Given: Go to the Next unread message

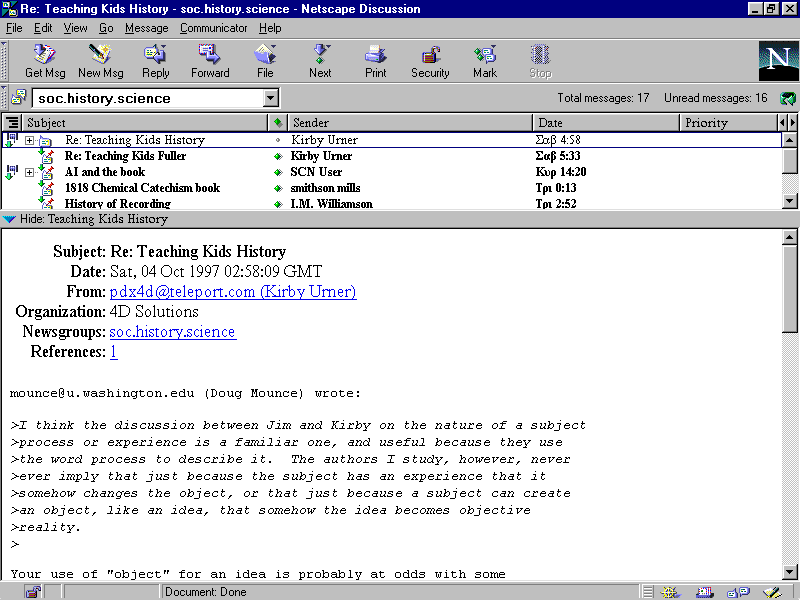Looking at the screenshot, I should [x=320, y=61].
